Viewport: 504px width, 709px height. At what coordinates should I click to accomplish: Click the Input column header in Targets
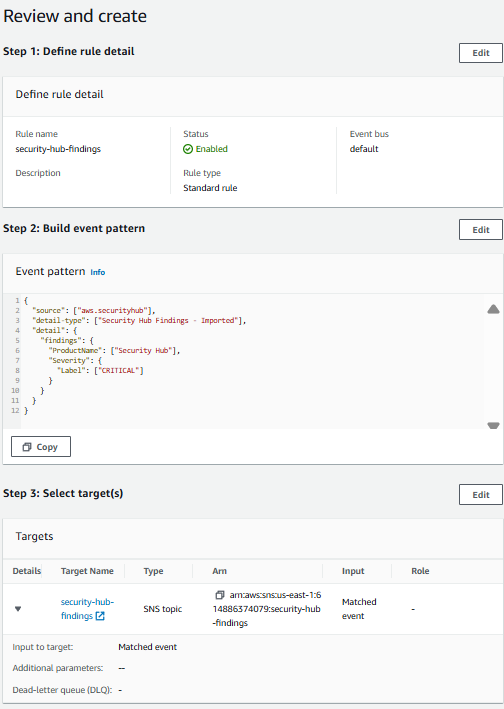click(x=353, y=571)
